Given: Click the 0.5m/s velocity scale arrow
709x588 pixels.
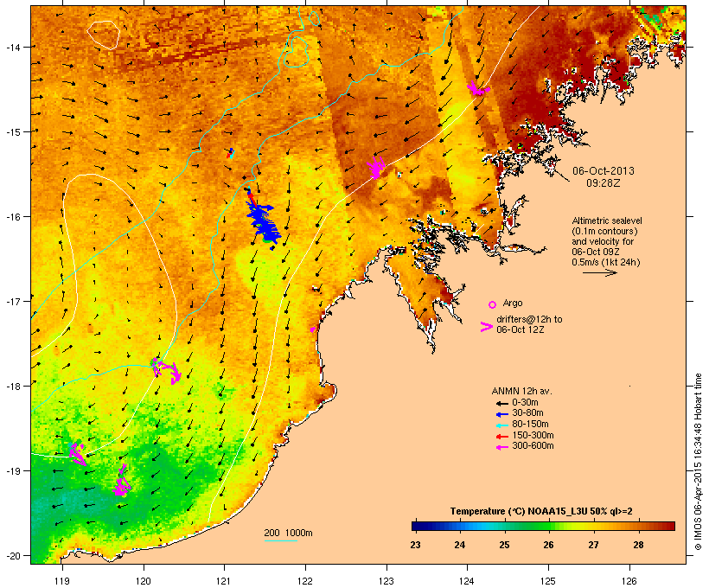Looking at the screenshot, I should pyautogui.click(x=599, y=272).
